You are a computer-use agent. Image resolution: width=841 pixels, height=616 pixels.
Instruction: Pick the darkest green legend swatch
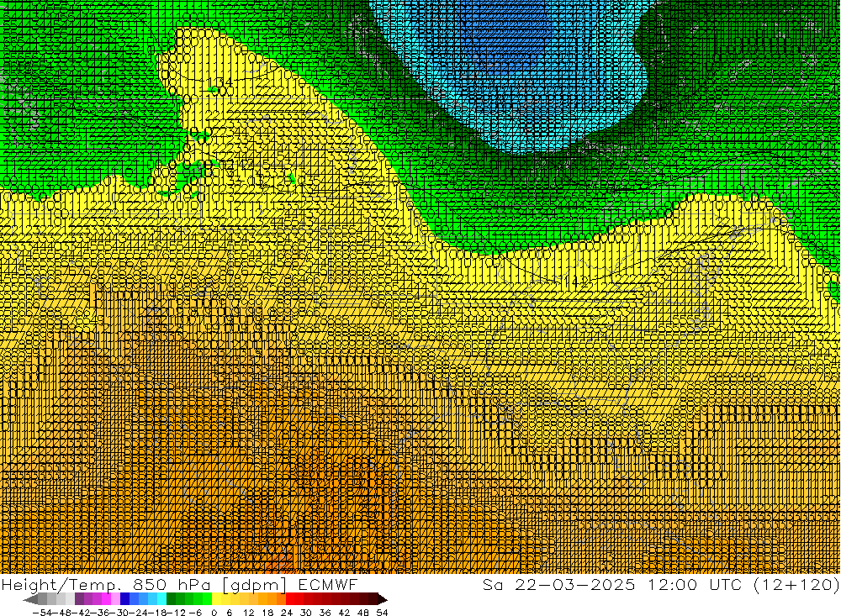(171, 599)
